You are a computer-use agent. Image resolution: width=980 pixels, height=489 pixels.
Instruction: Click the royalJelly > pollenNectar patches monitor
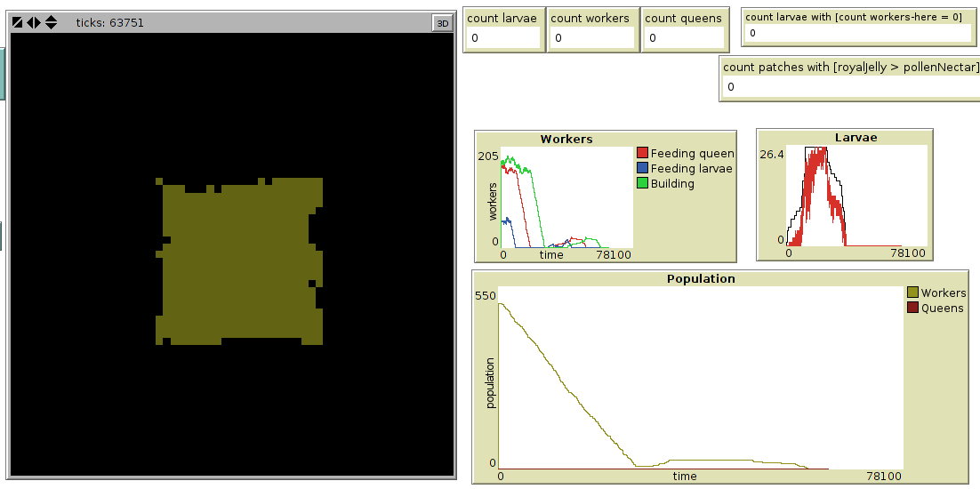851,86
